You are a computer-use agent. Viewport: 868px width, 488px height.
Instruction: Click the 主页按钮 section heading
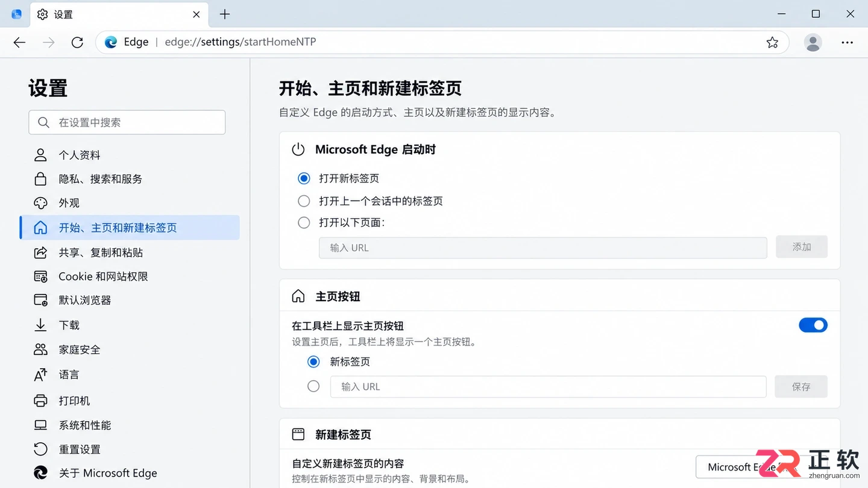338,296
